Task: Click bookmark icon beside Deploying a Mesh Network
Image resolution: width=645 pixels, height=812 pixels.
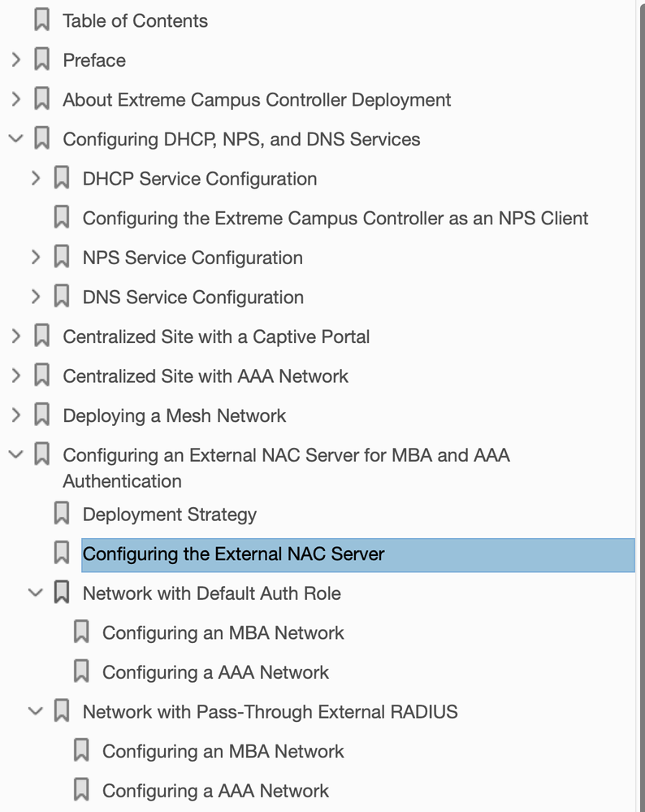Action: [41, 415]
